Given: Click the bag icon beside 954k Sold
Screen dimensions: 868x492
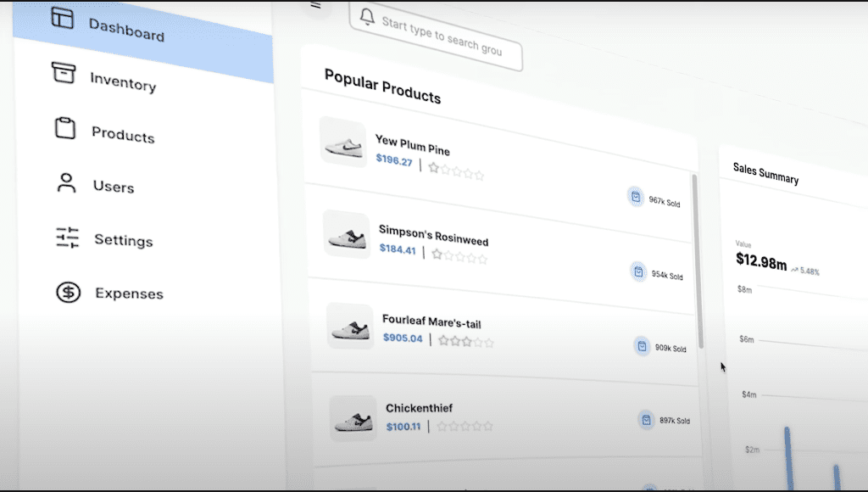Looking at the screenshot, I should point(638,272).
